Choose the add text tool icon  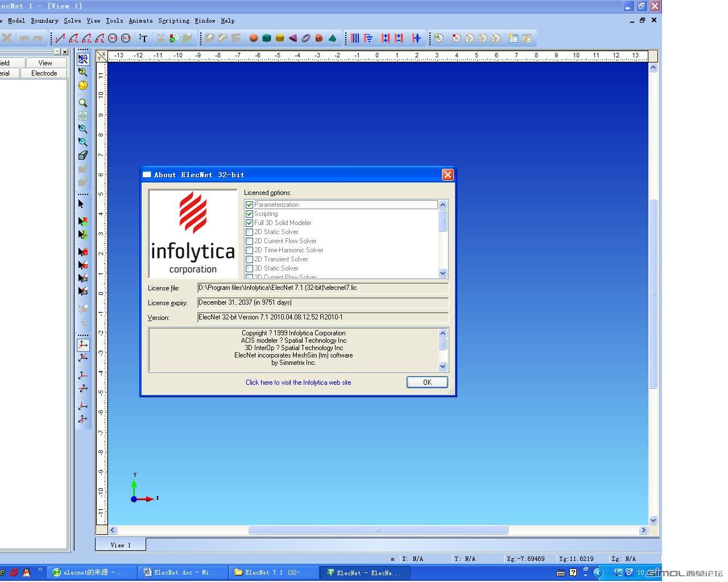pos(143,38)
